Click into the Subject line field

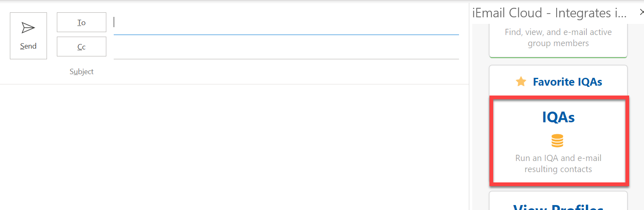click(x=286, y=72)
